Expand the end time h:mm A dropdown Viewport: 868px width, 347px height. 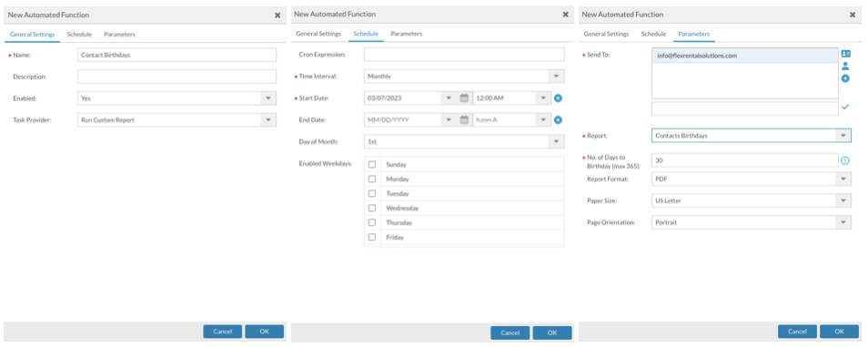click(x=543, y=119)
